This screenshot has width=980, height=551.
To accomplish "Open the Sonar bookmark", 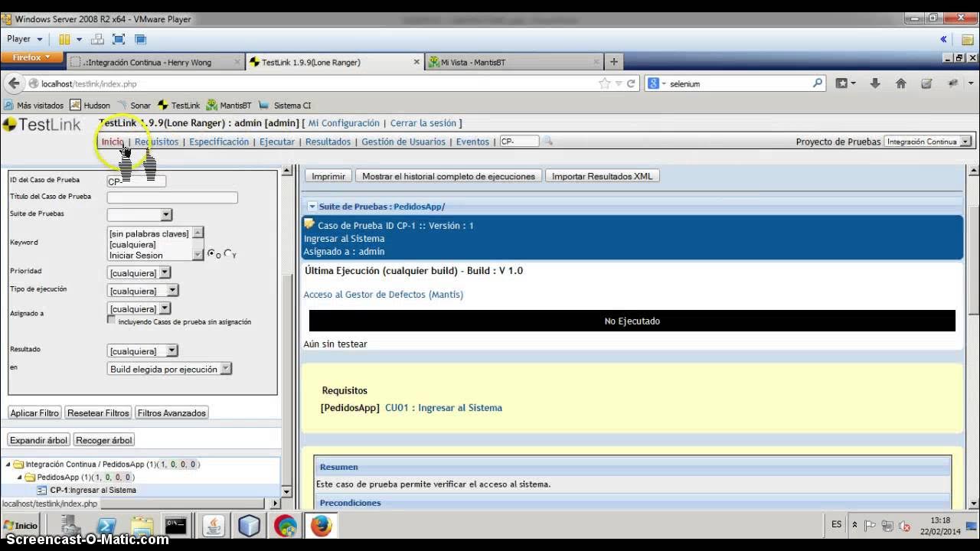I will (x=134, y=106).
